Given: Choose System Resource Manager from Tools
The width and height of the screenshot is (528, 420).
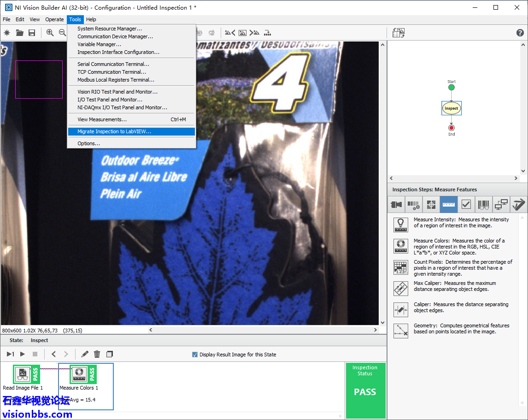Looking at the screenshot, I should click(x=131, y=29).
